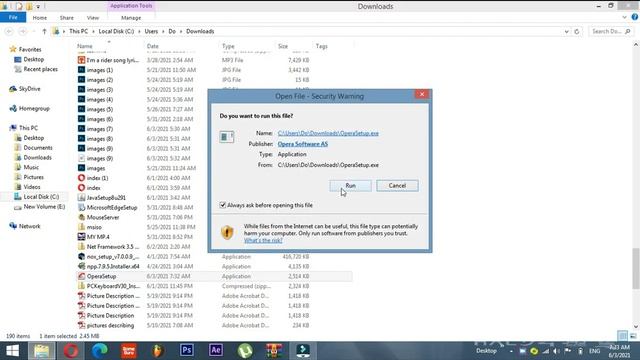This screenshot has height=360, width=640.
Task: Click Cancel in the Security Warning dialog
Action: pyautogui.click(x=397, y=186)
